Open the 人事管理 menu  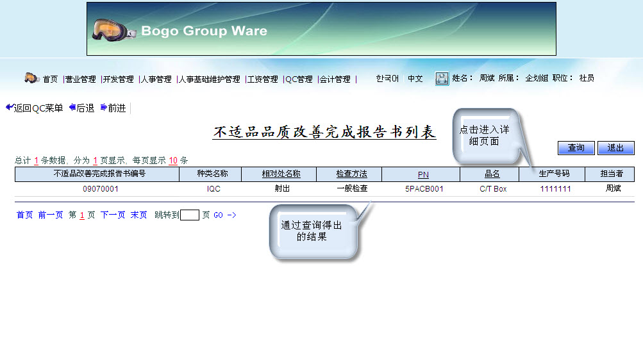(156, 79)
